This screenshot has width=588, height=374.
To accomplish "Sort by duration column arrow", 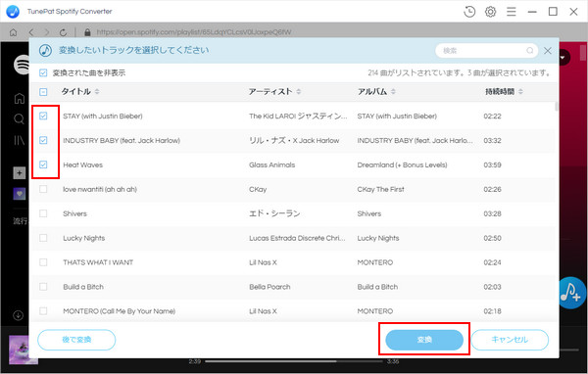I will 520,91.
